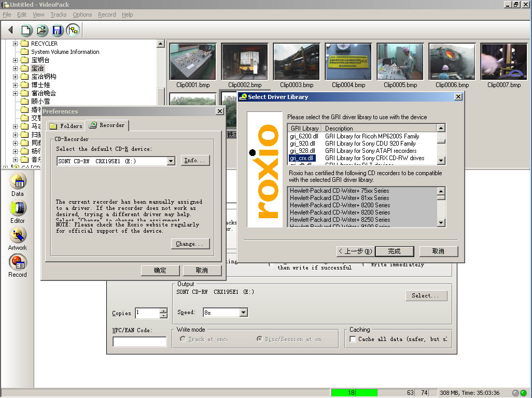The height and width of the screenshot is (398, 532).
Task: Select Clip0004.bmp thumbnail
Action: (x=348, y=61)
